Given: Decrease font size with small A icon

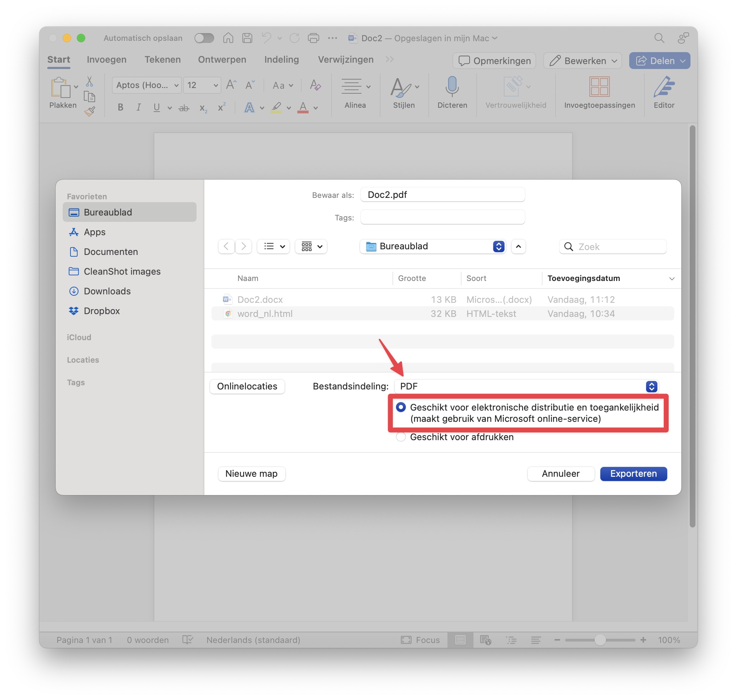Looking at the screenshot, I should (x=250, y=85).
